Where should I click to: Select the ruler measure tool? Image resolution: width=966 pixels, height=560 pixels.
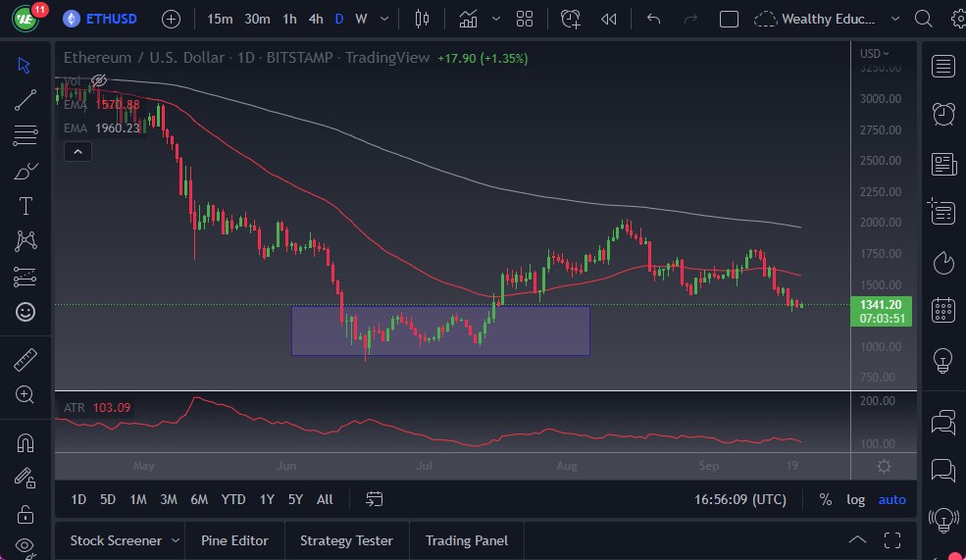pos(25,360)
